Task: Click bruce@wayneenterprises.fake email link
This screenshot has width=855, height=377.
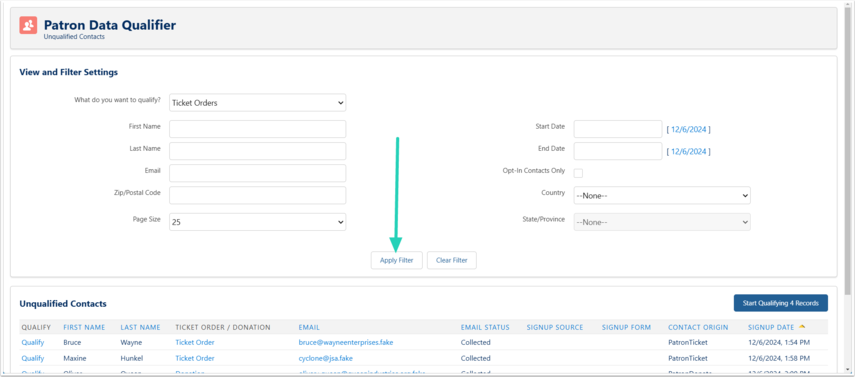Action: (346, 343)
